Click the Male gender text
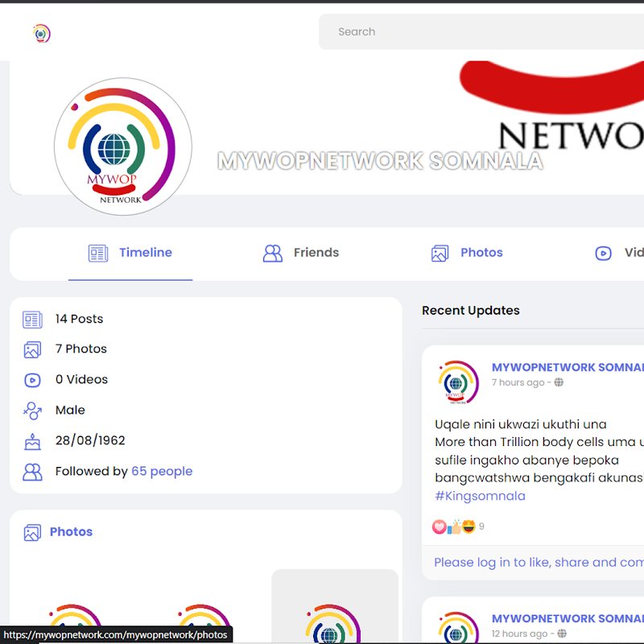Image resolution: width=644 pixels, height=644 pixels. pos(70,410)
